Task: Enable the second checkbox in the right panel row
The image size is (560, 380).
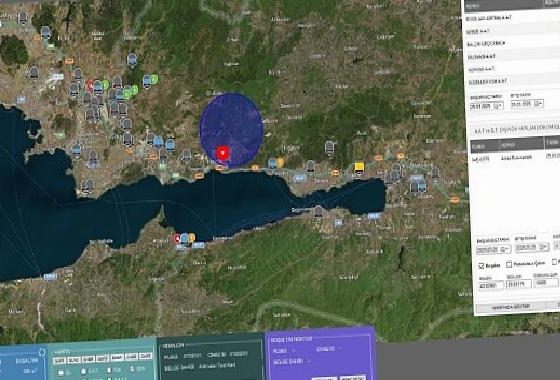Action: (509, 265)
